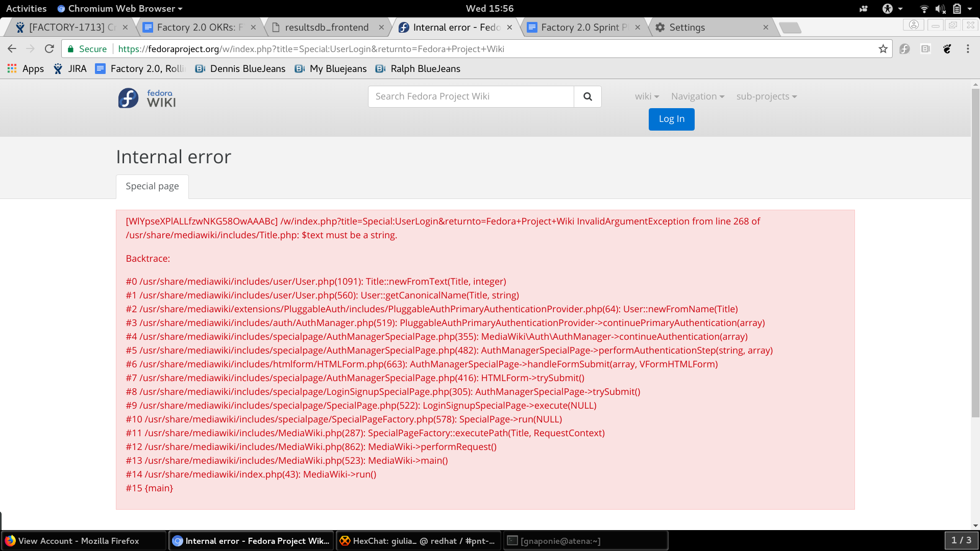Open the accessibility menu in top bar
The width and height of the screenshot is (980, 551).
tap(892, 9)
